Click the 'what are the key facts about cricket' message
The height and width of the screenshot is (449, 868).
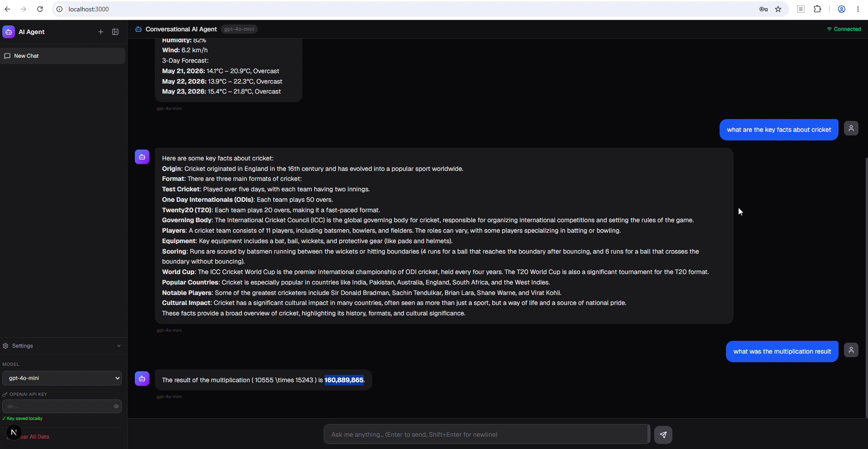pyautogui.click(x=779, y=130)
